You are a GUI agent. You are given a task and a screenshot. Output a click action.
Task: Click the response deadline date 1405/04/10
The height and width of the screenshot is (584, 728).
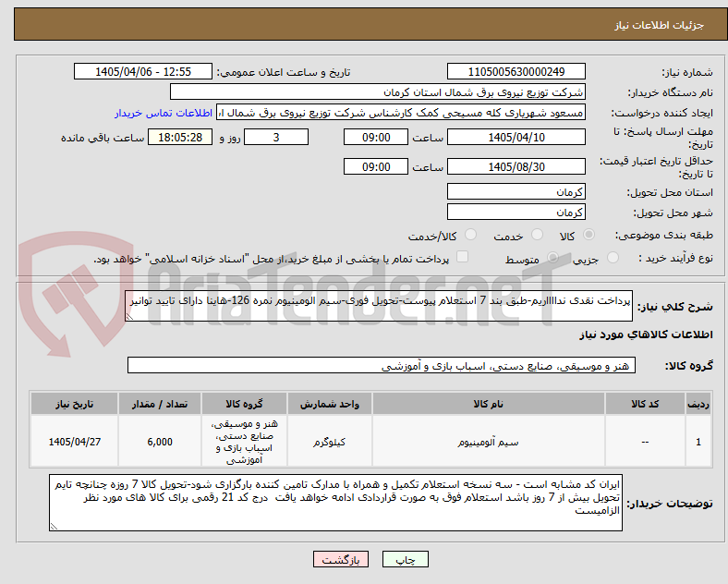point(516,137)
